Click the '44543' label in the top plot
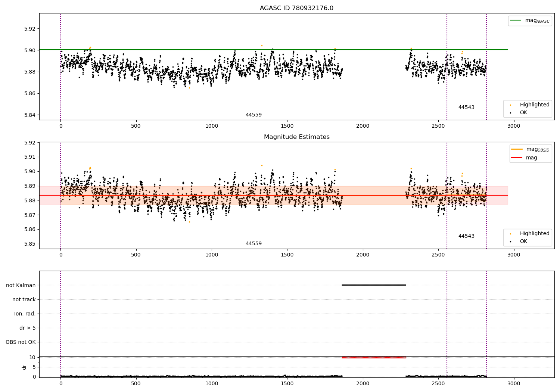This screenshot has height=392, width=560. click(466, 107)
